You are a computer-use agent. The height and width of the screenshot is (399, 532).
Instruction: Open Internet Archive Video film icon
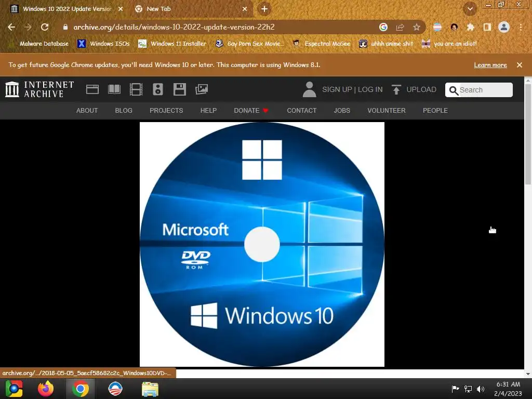click(136, 89)
